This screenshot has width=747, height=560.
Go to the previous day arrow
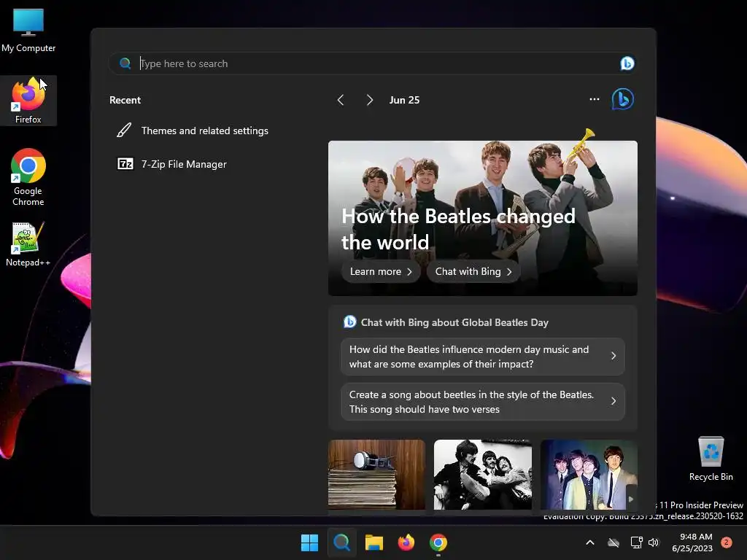pyautogui.click(x=341, y=100)
